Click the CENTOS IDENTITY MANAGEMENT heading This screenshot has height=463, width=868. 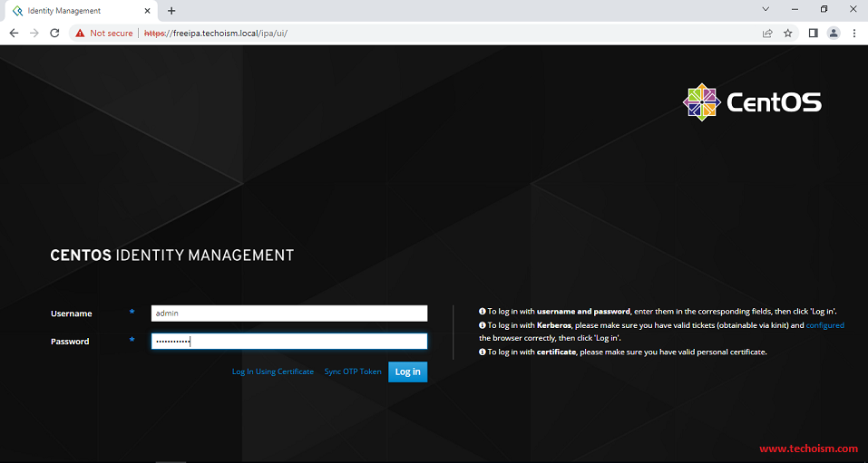[x=172, y=255]
